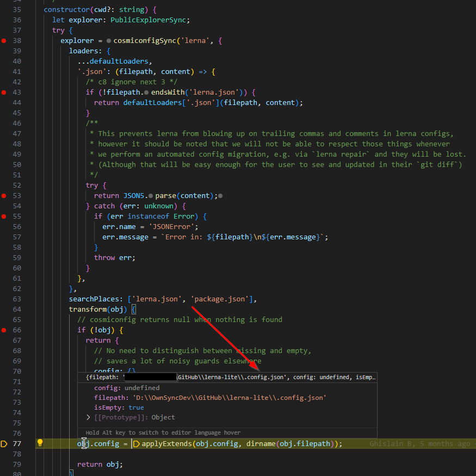Viewport: 476px width, 476px height.
Task: Click the gray dot after parse(content) statement
Action: coord(219,195)
